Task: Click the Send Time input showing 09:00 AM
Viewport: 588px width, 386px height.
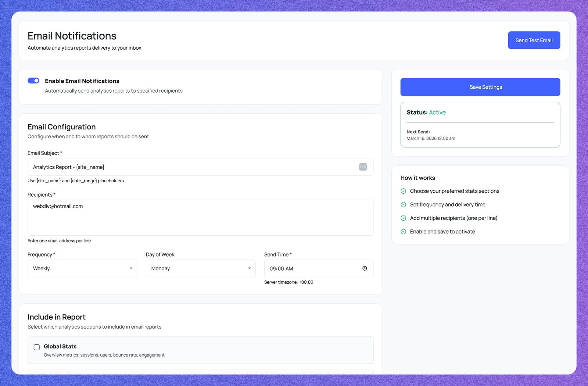Action: 312,268
